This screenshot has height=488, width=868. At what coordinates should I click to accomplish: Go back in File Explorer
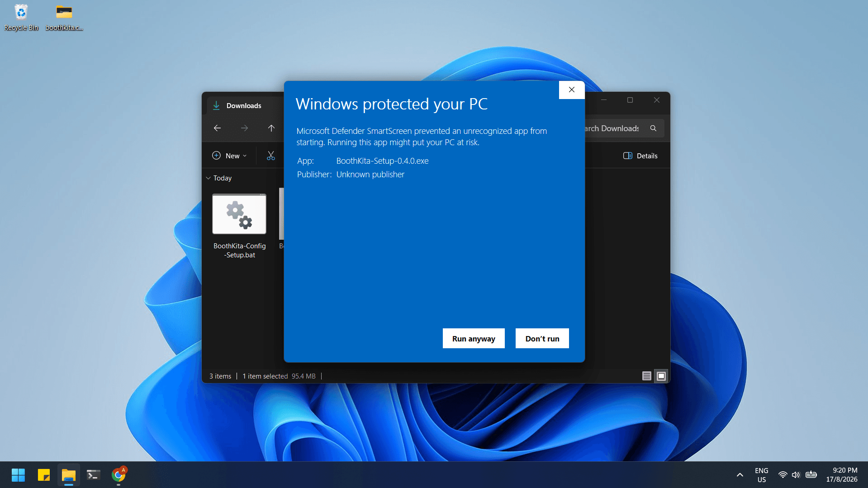(217, 128)
